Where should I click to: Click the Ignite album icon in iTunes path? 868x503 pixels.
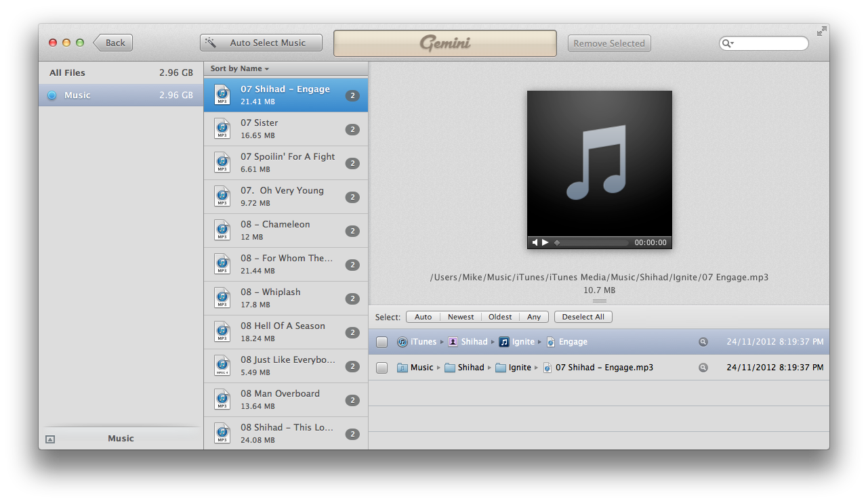504,342
